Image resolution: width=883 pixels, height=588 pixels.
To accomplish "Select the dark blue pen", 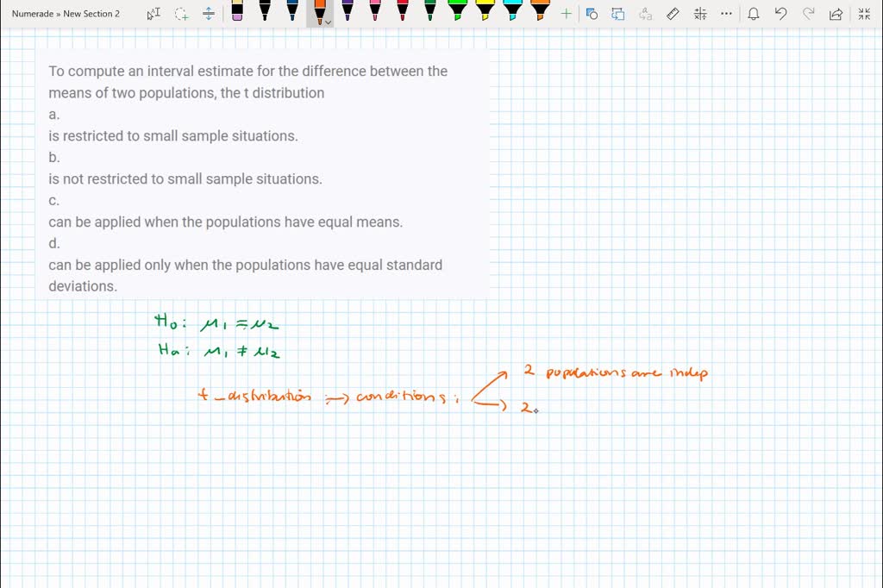I will [x=292, y=11].
